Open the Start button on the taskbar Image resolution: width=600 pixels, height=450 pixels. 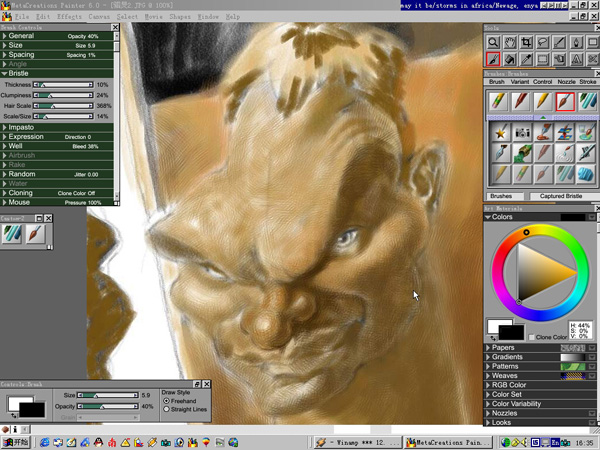(x=15, y=443)
